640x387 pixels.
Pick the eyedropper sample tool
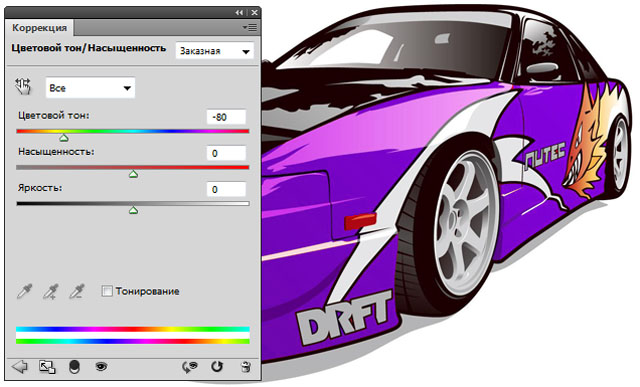[x=24, y=291]
